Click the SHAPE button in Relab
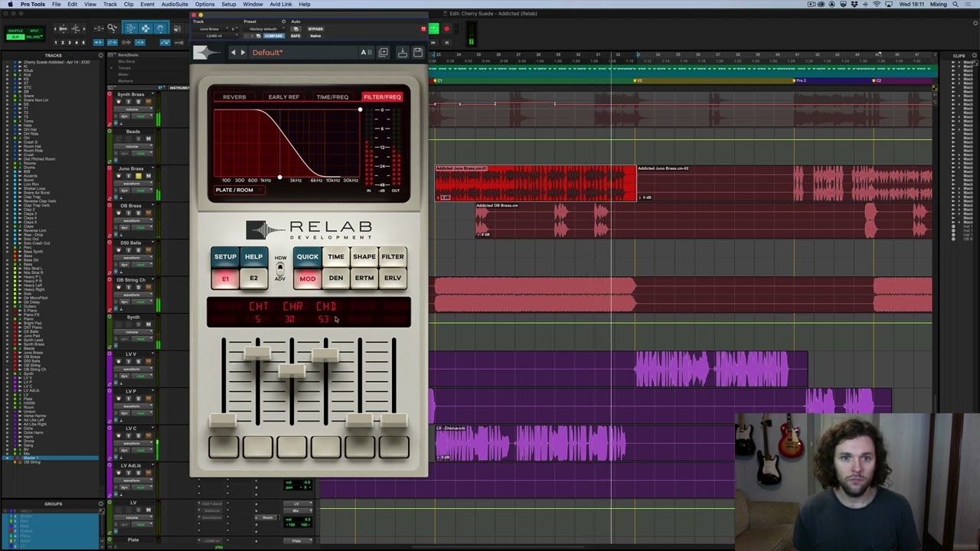This screenshot has width=980, height=551. tap(364, 257)
